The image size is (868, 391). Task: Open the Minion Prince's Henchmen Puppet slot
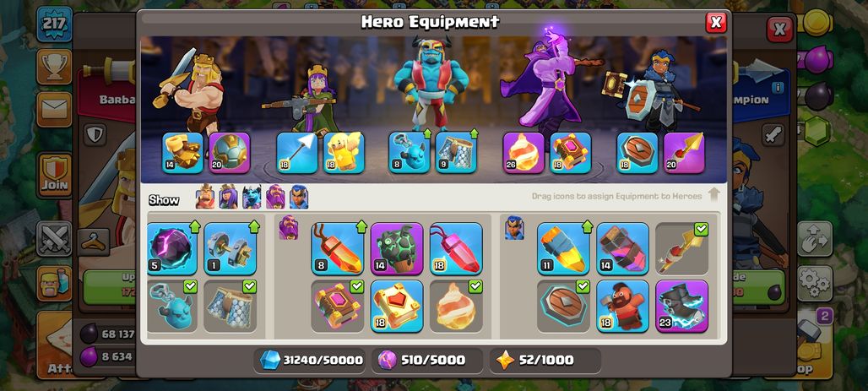pos(409,153)
